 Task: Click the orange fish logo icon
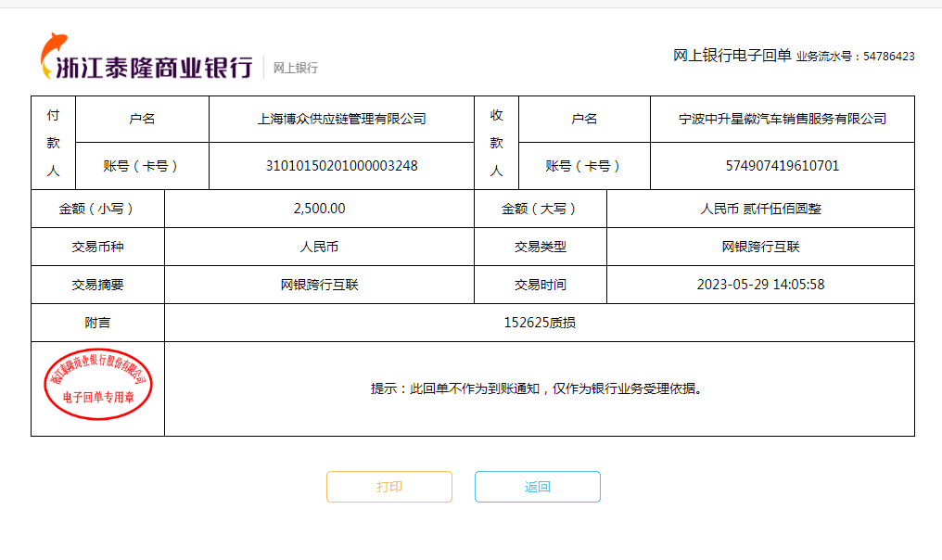(x=54, y=56)
